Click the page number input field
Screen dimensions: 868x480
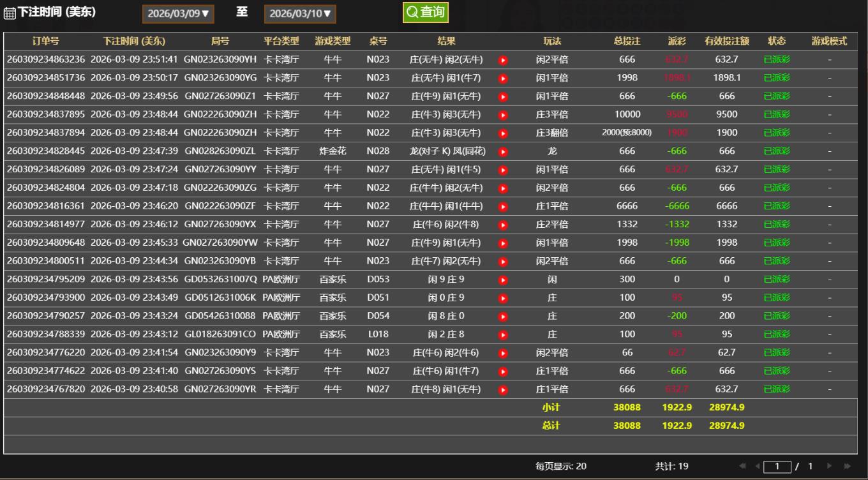click(x=777, y=467)
